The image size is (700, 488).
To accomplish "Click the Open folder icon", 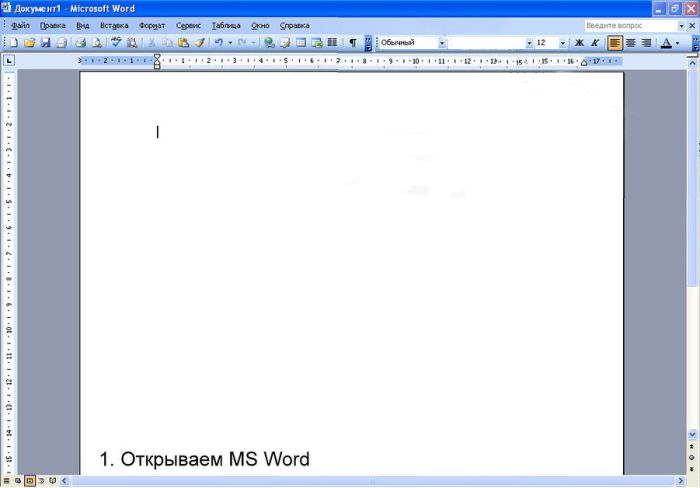I will click(x=29, y=43).
